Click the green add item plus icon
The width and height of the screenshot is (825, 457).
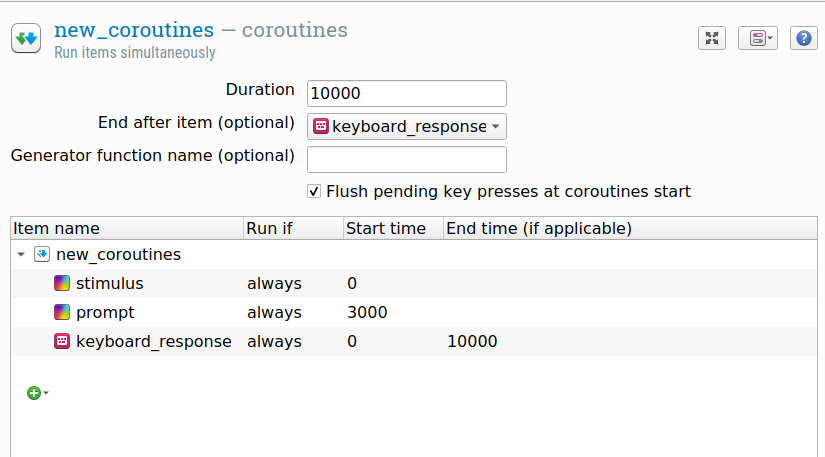pyautogui.click(x=33, y=393)
